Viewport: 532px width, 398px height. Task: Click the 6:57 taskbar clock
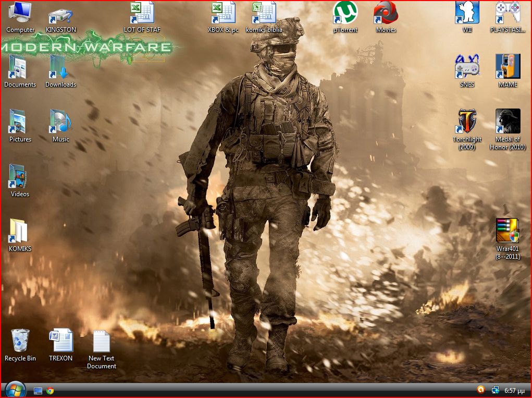click(514, 391)
